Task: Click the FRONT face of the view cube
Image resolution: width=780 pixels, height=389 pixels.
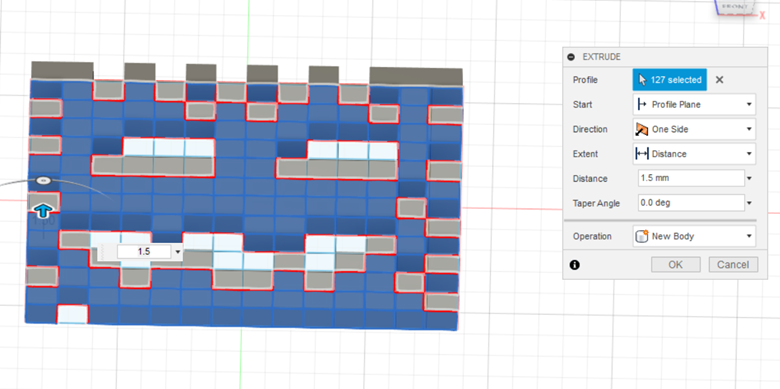Action: (735, 6)
